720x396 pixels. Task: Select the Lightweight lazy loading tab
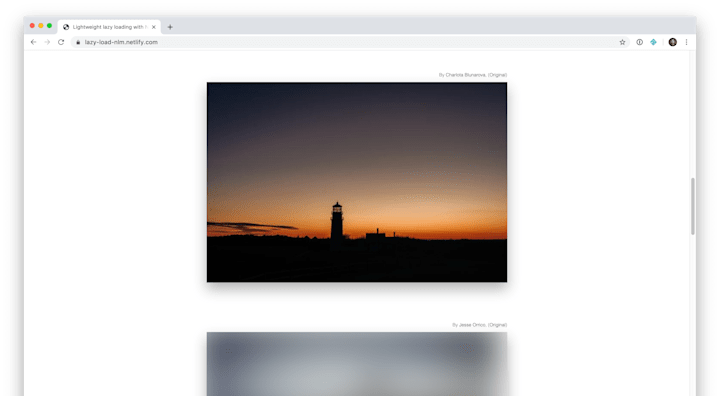[x=109, y=27]
